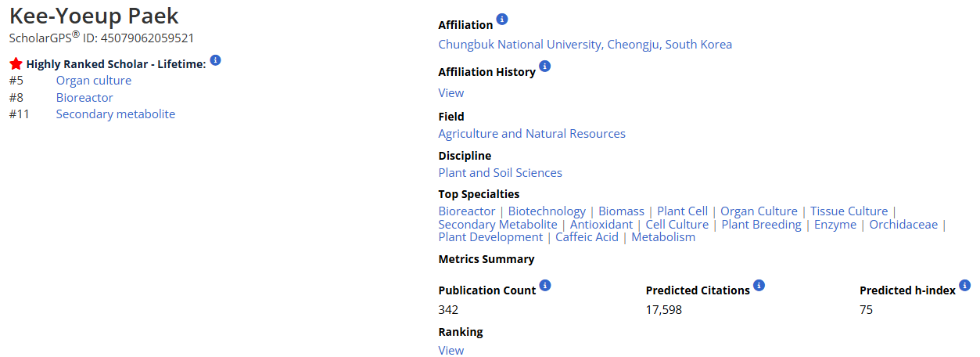This screenshot has height=357, width=980.
Task: Open Agriculture and Natural Resources field
Action: tap(532, 134)
